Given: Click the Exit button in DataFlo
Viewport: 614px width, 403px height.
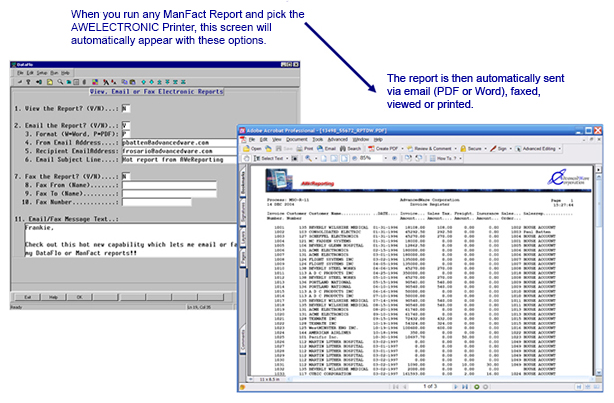Looking at the screenshot, I should click(27, 297).
